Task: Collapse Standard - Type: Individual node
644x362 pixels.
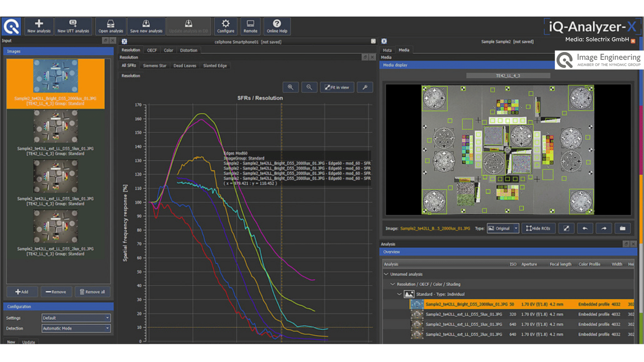Action: pos(399,294)
